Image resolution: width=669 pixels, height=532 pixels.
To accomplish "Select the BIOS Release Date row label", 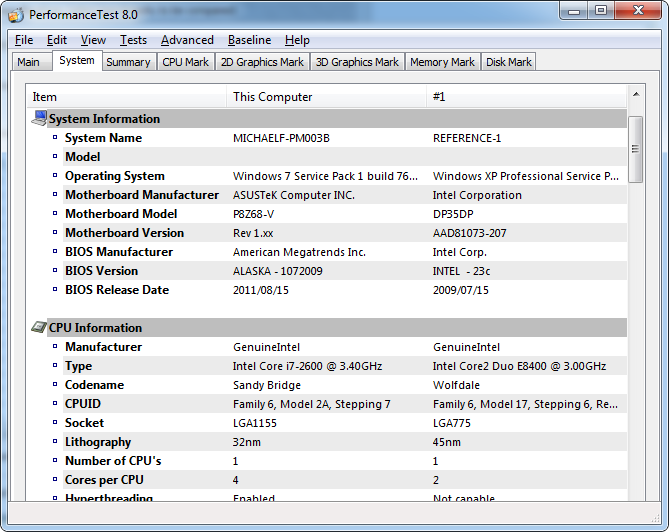I will coord(117,290).
